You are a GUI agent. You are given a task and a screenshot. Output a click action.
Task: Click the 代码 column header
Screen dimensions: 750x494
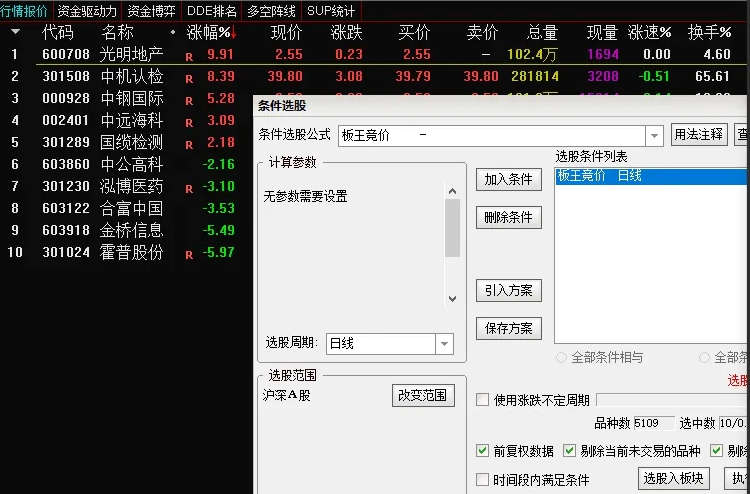click(58, 33)
